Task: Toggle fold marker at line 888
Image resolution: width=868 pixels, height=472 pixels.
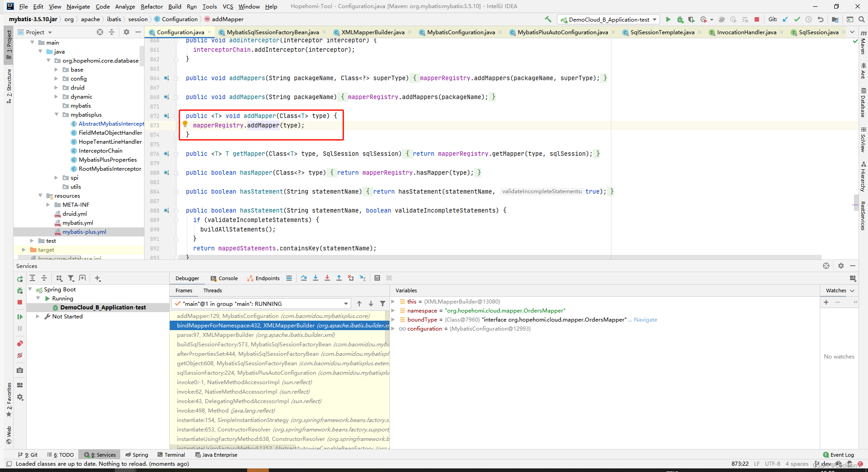Action: coord(176,210)
